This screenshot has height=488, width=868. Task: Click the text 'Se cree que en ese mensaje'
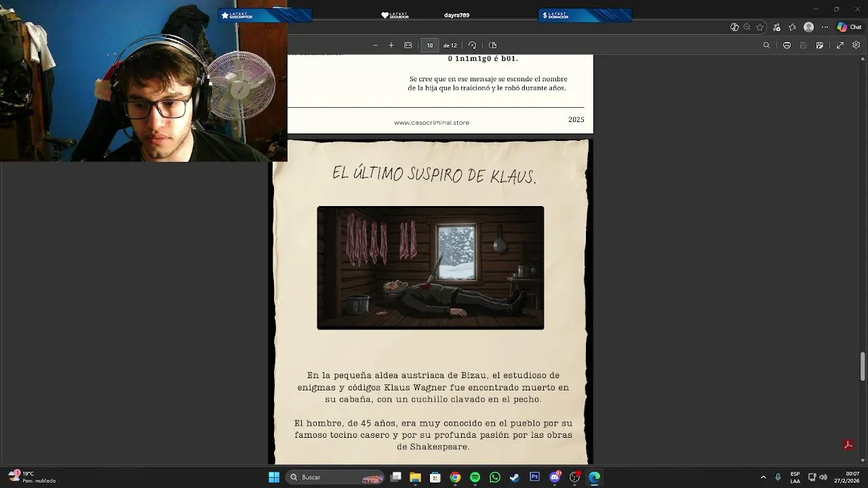coord(488,83)
